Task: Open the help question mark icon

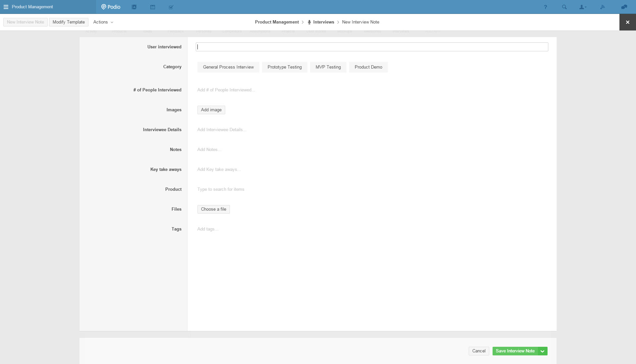Action: (x=545, y=7)
